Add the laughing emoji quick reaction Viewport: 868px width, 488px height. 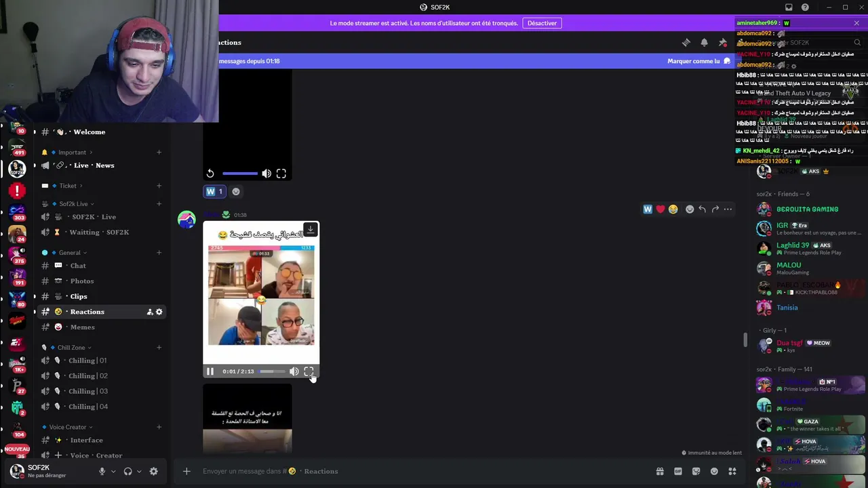click(673, 209)
